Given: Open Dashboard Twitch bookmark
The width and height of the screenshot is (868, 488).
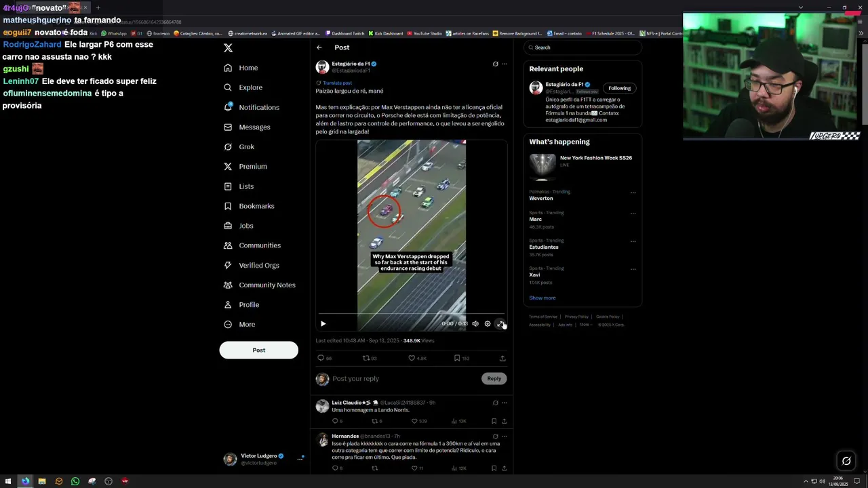Looking at the screenshot, I should click(344, 33).
